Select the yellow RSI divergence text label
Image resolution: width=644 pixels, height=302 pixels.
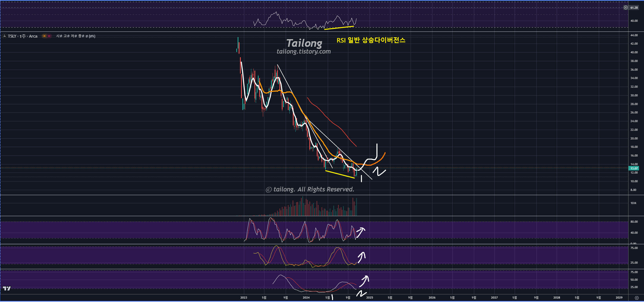coord(371,40)
